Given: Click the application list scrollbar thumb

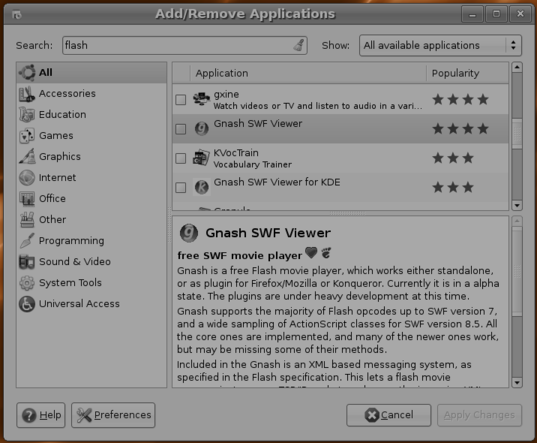Looking at the screenshot, I should (517, 134).
